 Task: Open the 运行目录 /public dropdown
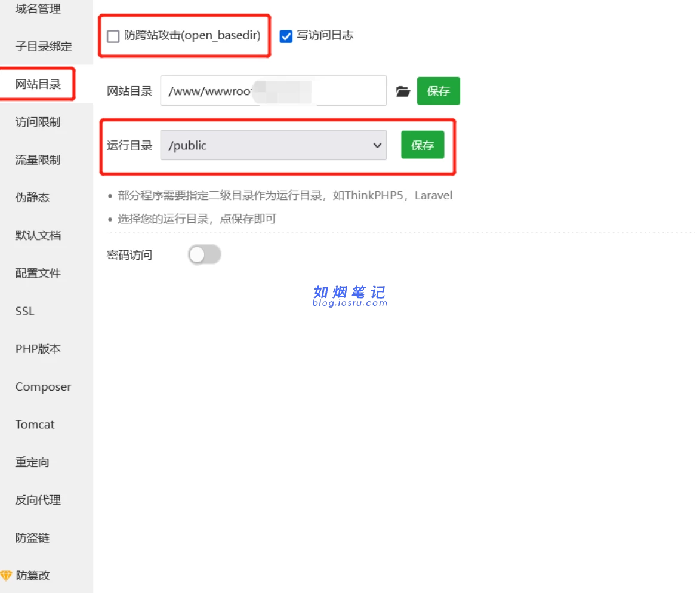274,145
